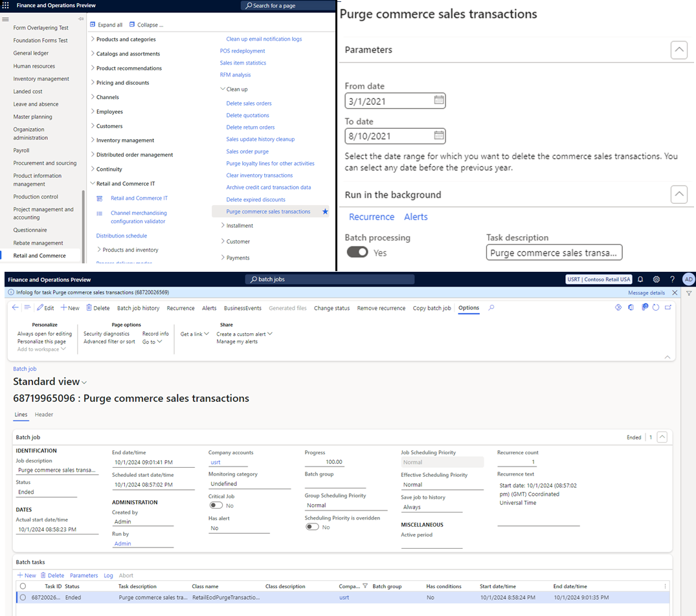The height and width of the screenshot is (616, 696).
Task: Open Settings with the gear icon
Action: [x=657, y=279]
